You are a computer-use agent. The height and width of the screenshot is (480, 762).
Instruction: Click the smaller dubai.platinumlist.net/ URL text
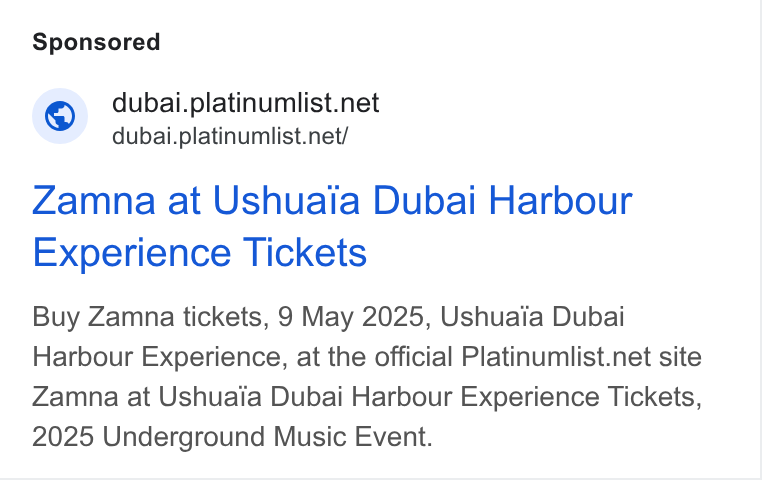[230, 136]
